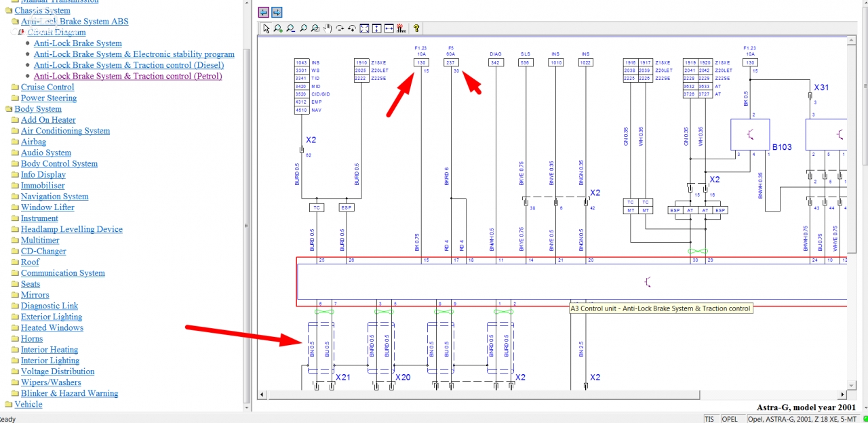
Task: Toggle the highlight hotspots tool
Action: click(401, 28)
